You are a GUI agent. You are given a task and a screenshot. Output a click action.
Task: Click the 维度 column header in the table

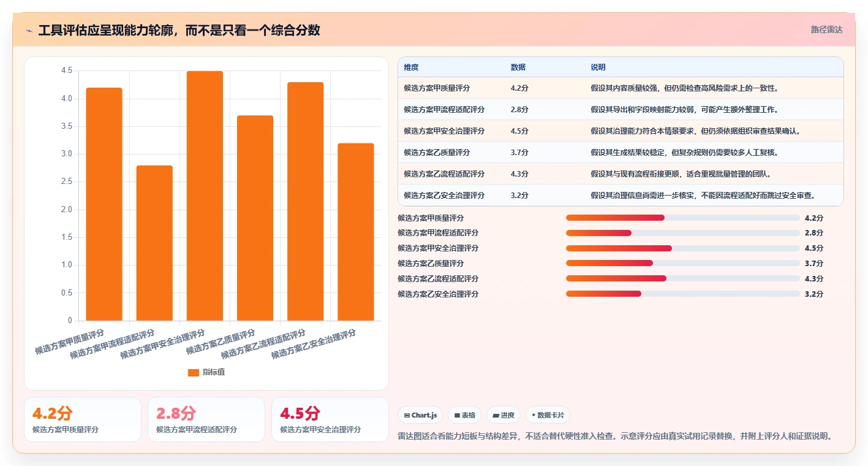pyautogui.click(x=411, y=67)
